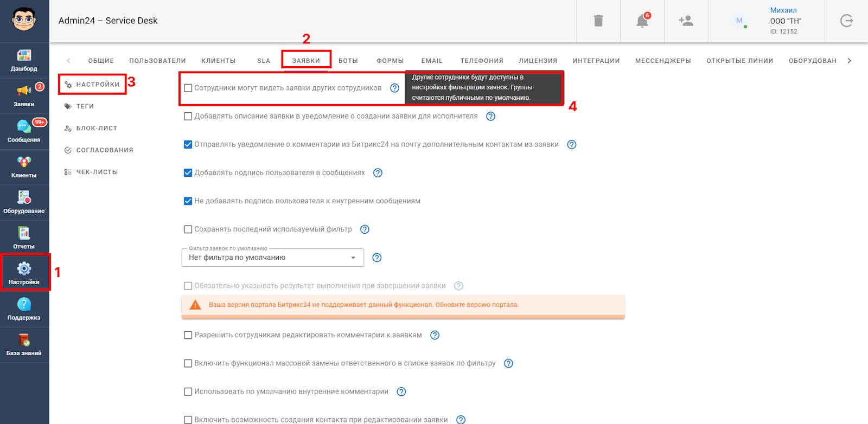868x424 pixels.
Task: Check Разрешить сотрудникам редактировать комментарии
Action: click(188, 335)
